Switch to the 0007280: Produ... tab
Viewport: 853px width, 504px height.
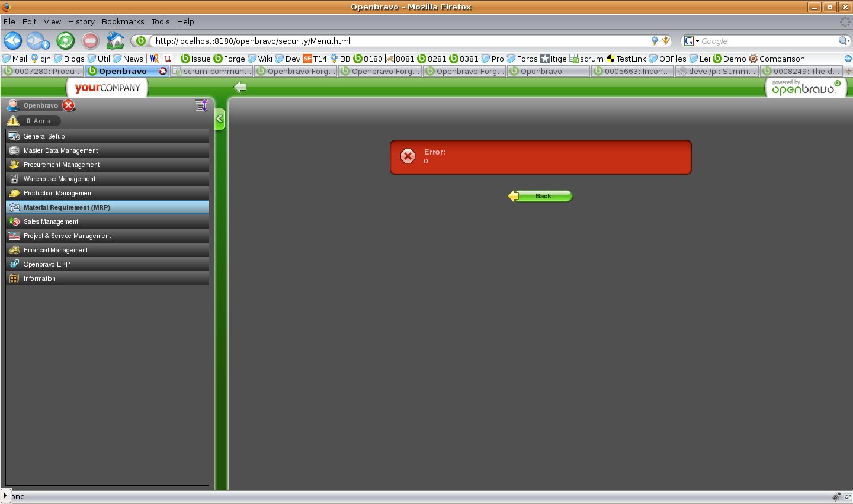point(43,71)
